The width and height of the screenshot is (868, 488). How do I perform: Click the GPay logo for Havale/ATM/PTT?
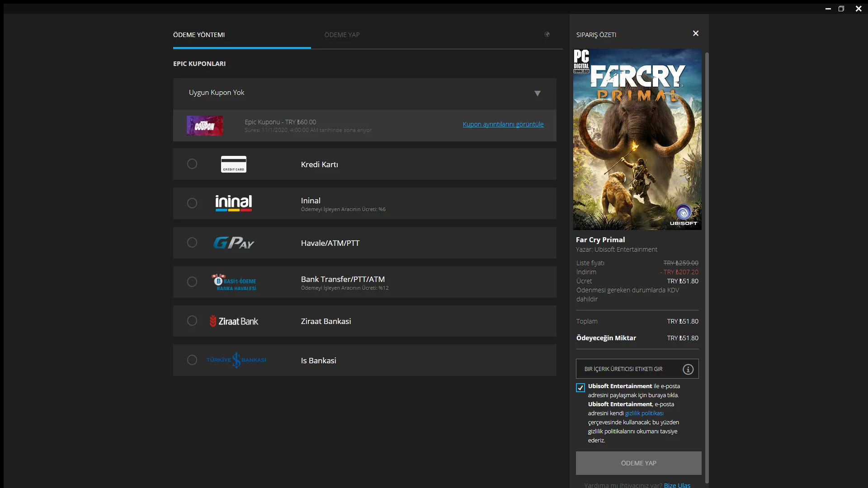(233, 243)
